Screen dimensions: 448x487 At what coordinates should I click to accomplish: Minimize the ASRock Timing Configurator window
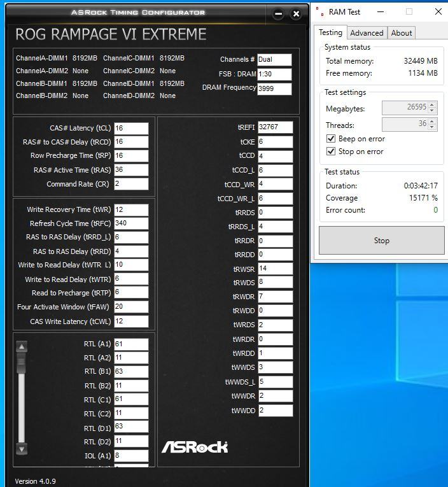pos(279,14)
